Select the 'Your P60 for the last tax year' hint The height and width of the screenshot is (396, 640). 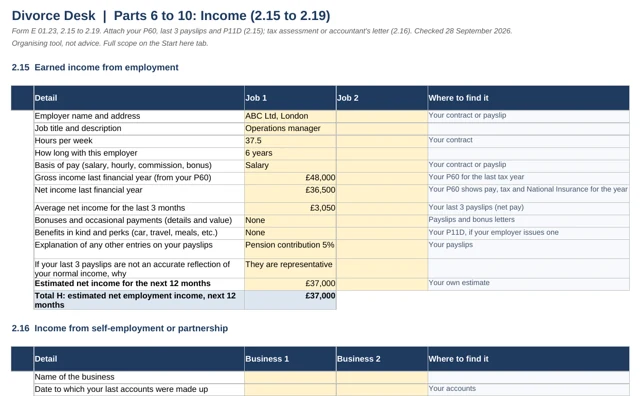click(x=476, y=177)
